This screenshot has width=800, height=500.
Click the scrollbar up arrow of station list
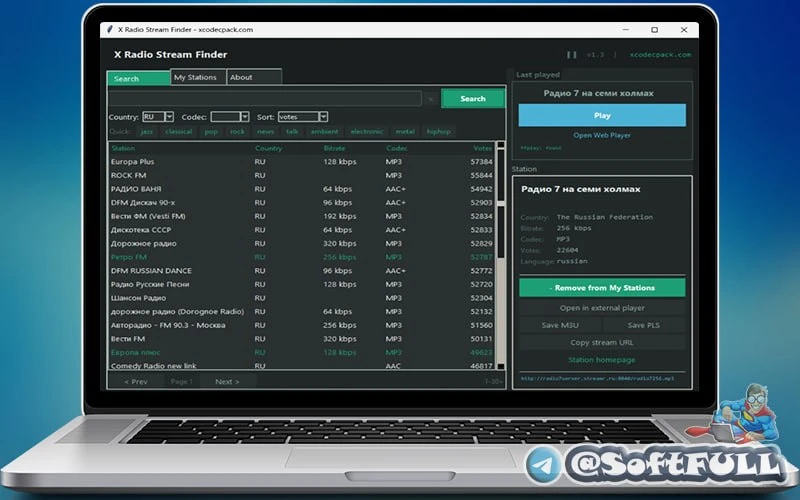point(501,144)
